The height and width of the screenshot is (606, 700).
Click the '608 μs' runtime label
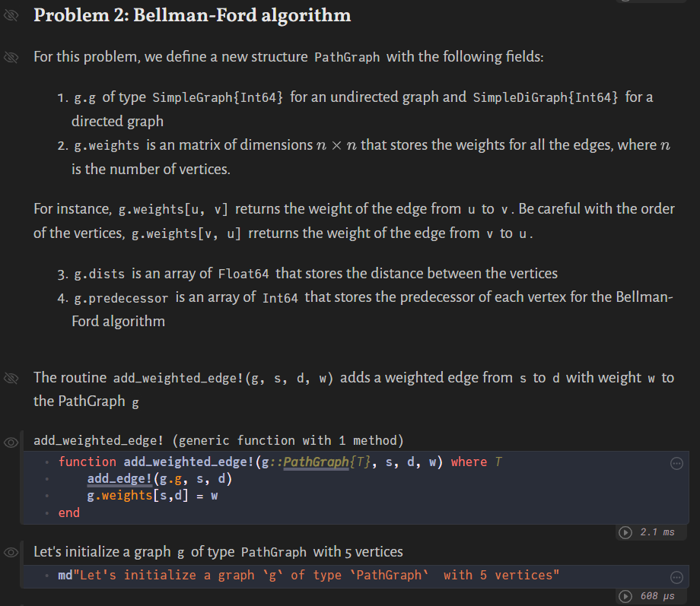click(x=657, y=596)
